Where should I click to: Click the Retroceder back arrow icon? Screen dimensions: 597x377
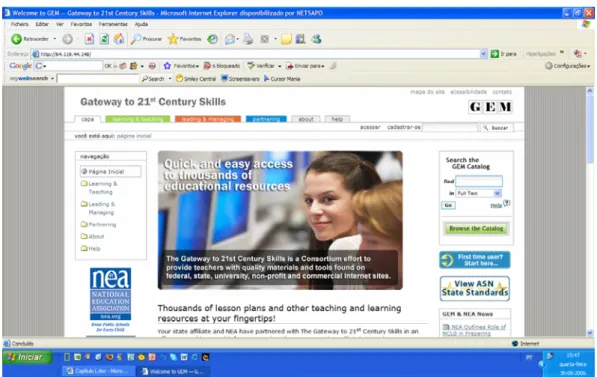pos(16,39)
